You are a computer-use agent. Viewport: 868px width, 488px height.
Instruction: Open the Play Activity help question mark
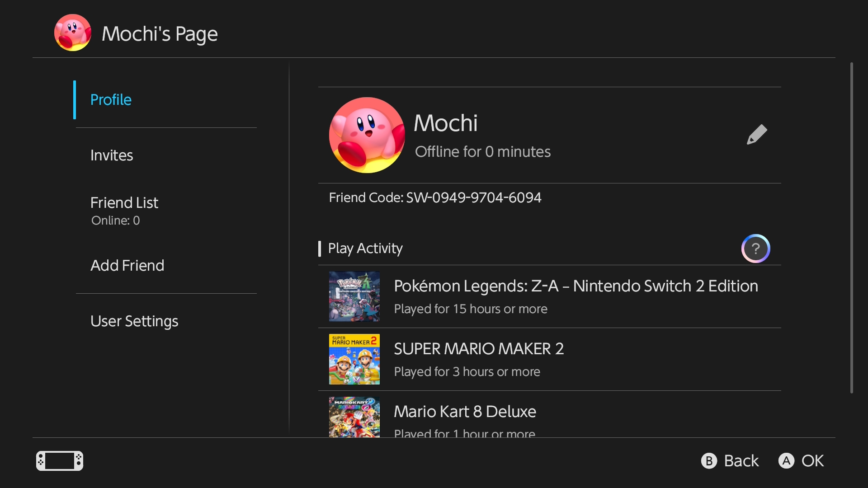click(755, 249)
